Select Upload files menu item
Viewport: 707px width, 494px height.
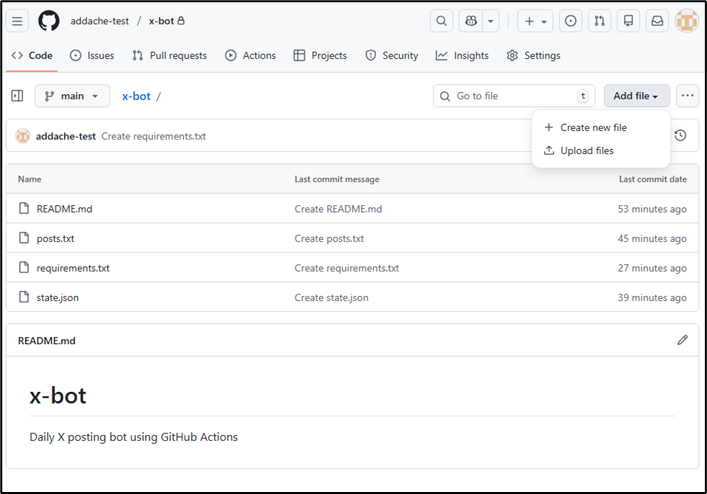(x=587, y=151)
